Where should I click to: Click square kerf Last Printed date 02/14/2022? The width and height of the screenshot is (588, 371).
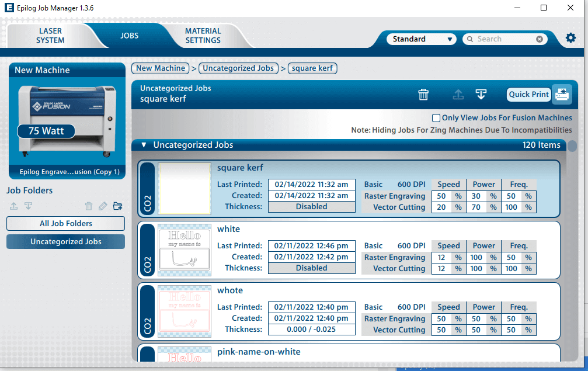click(x=311, y=184)
